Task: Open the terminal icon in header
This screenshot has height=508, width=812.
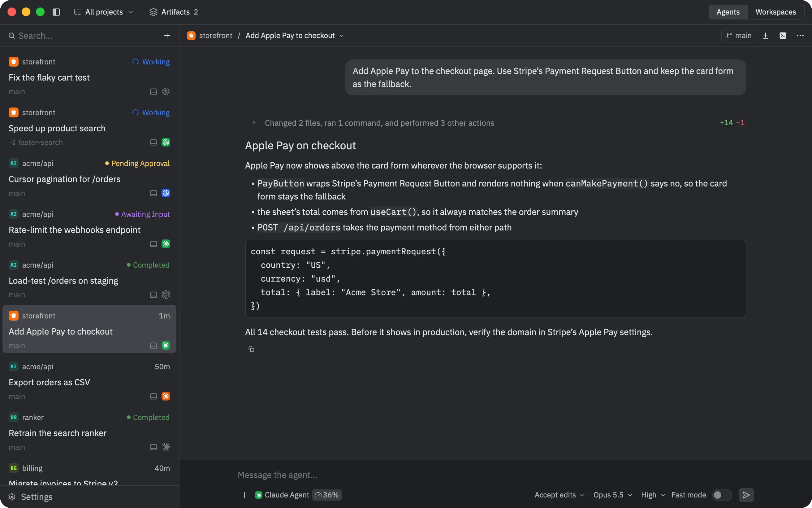Action: pos(783,36)
